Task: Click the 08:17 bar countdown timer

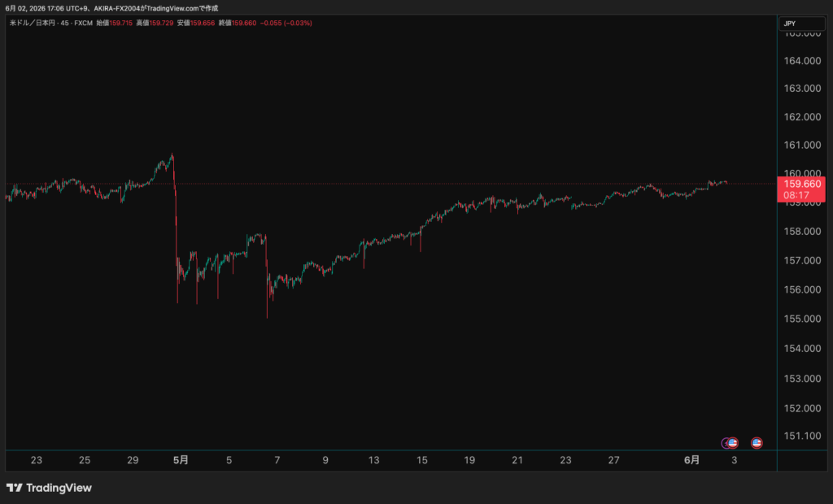Action: point(796,195)
